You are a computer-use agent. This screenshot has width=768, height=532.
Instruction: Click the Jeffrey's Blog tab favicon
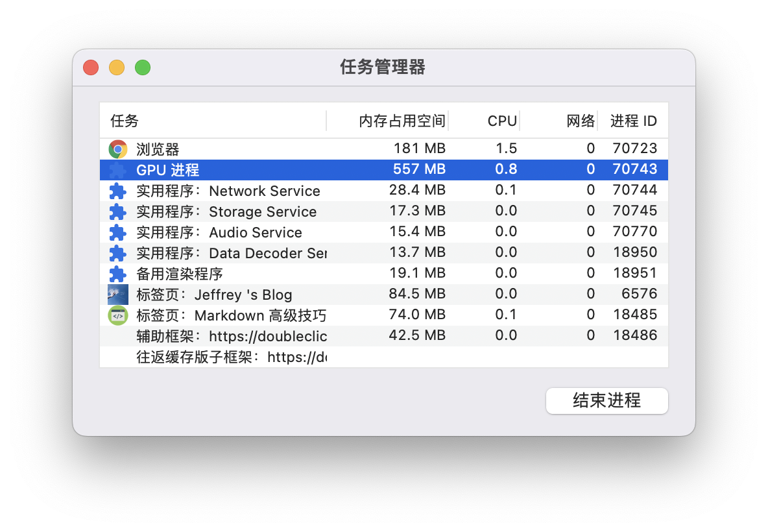117,295
